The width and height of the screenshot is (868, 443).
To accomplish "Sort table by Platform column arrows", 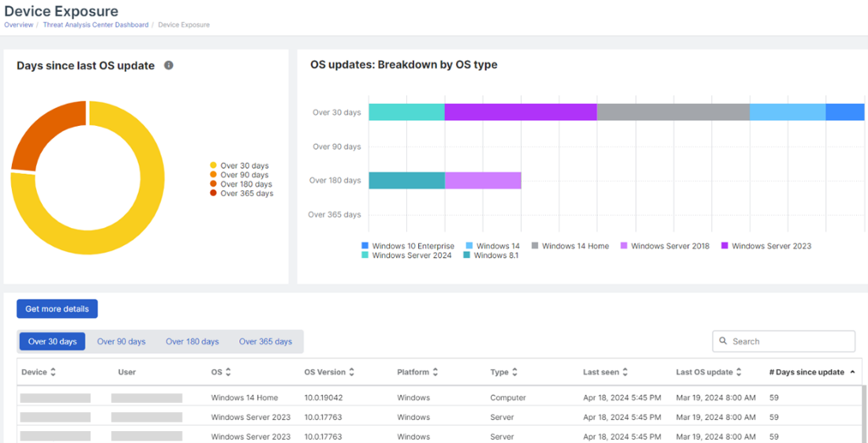I will pyautogui.click(x=436, y=372).
